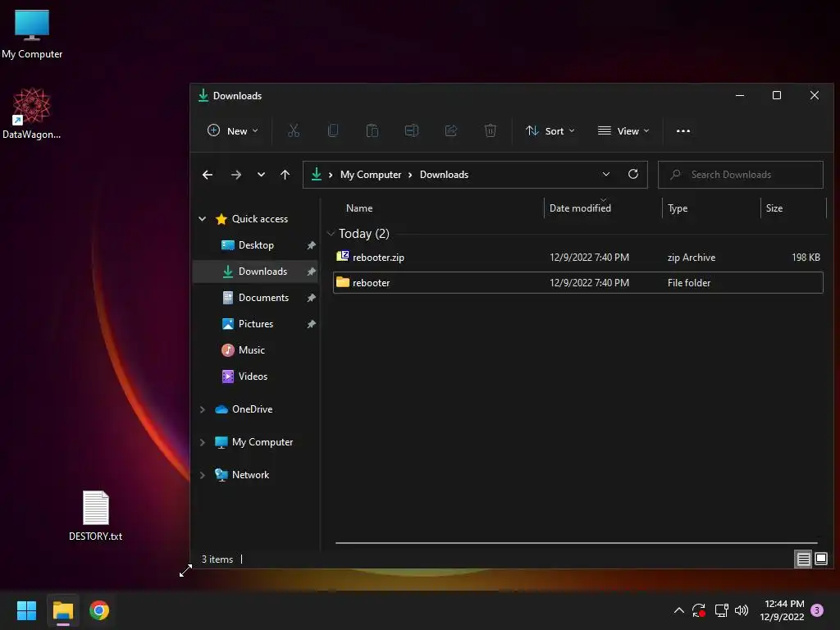Unpin Downloads using its pin icon
840x630 pixels.
click(311, 272)
